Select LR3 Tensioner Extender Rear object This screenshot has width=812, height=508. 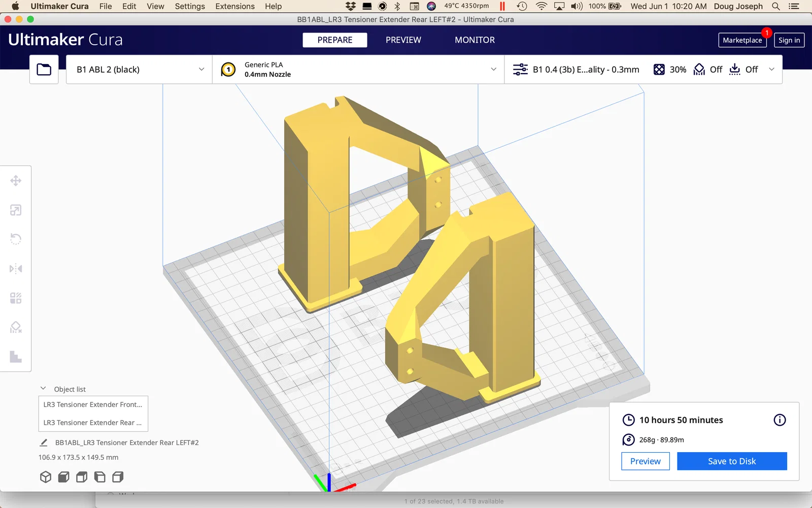click(93, 423)
